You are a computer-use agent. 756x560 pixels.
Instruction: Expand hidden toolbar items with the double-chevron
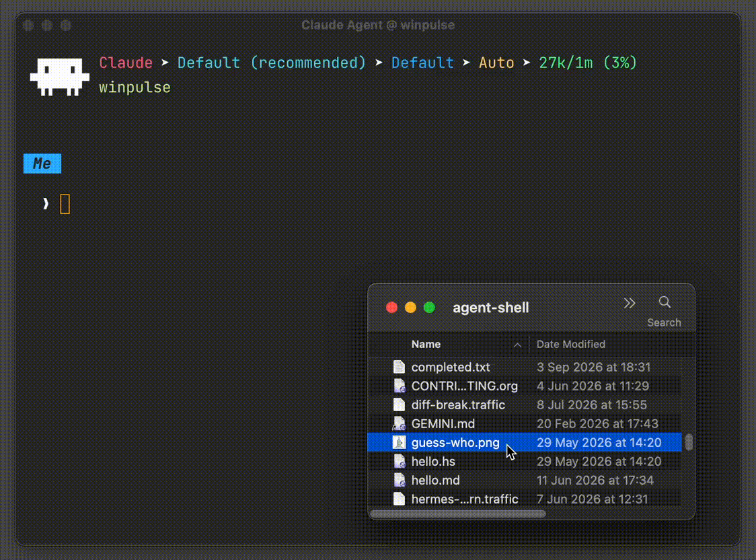[x=629, y=303]
